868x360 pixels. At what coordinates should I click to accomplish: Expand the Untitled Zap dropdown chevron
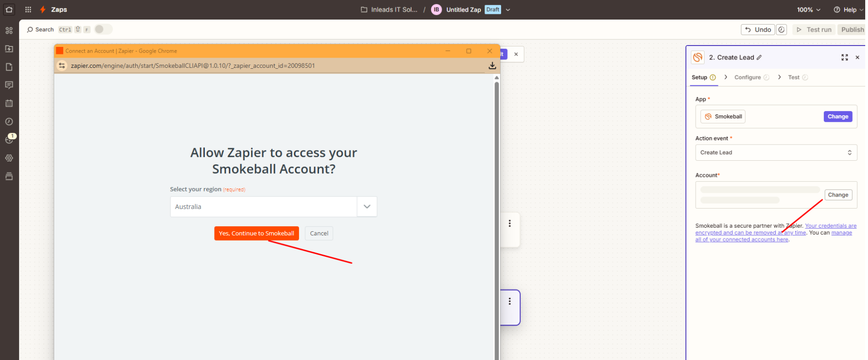(508, 10)
